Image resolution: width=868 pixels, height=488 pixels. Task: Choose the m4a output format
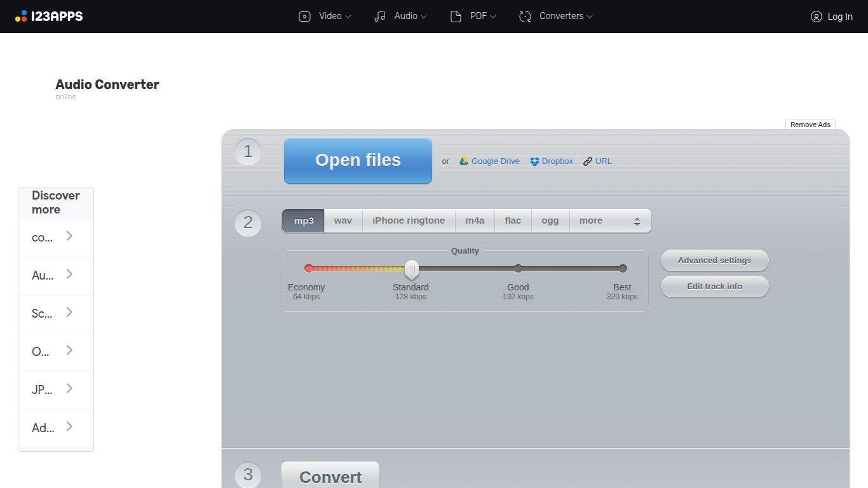(474, 220)
